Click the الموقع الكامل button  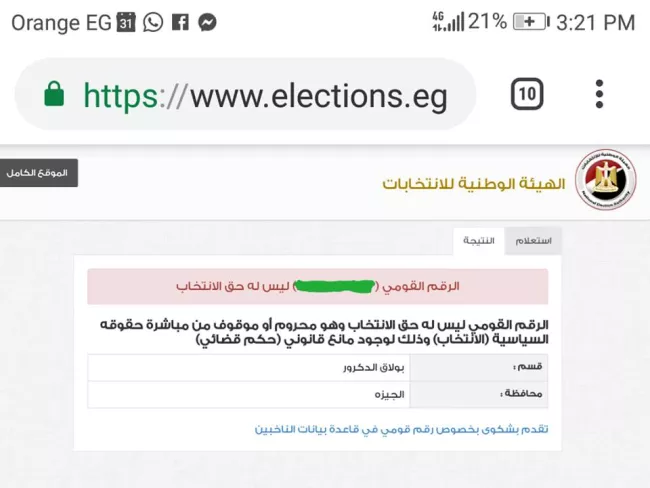click(38, 172)
